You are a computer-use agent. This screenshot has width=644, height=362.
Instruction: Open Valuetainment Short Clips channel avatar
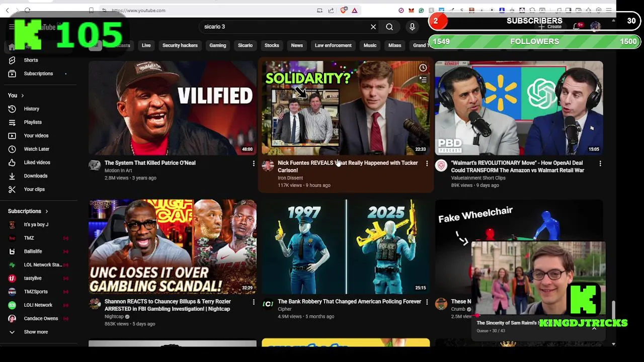click(x=441, y=165)
